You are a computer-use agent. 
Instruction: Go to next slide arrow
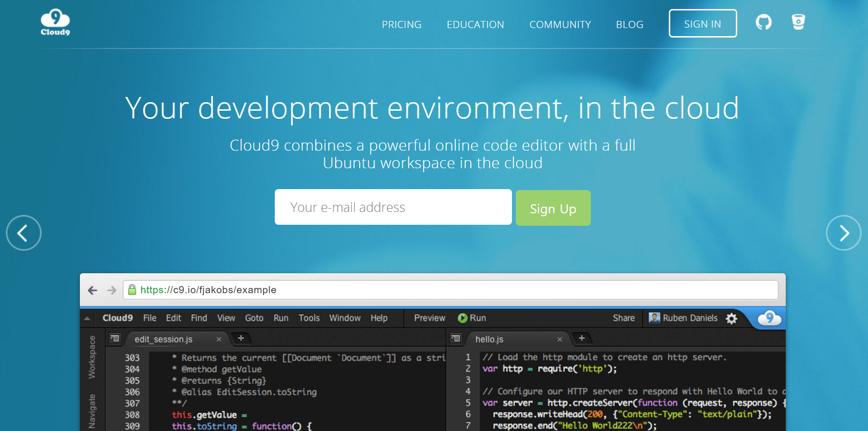(844, 233)
